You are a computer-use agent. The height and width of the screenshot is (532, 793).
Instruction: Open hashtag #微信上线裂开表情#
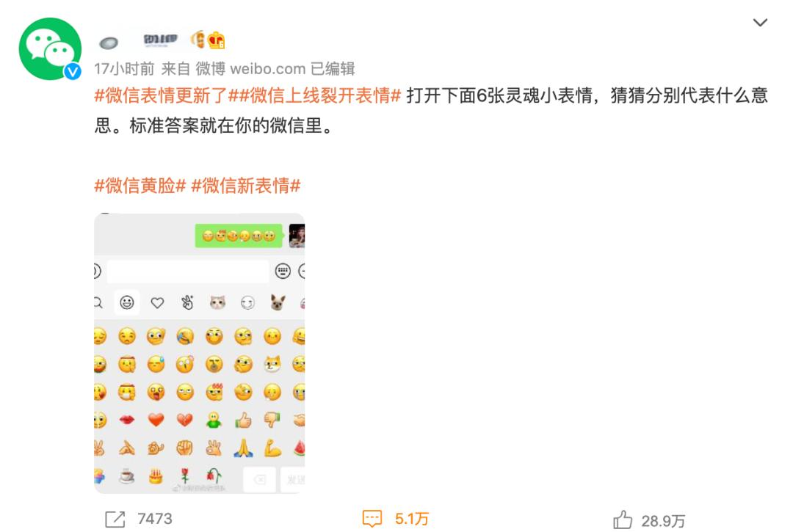coord(314,95)
